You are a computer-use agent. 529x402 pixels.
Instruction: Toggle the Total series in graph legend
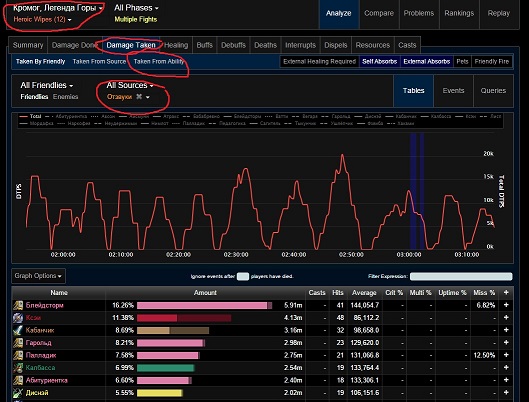click(30, 116)
